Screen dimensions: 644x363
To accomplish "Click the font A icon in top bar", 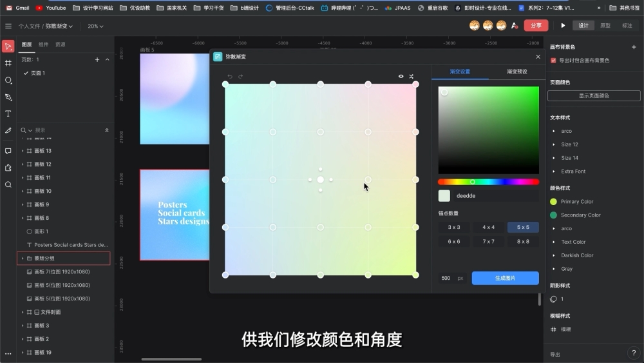I will click(514, 26).
